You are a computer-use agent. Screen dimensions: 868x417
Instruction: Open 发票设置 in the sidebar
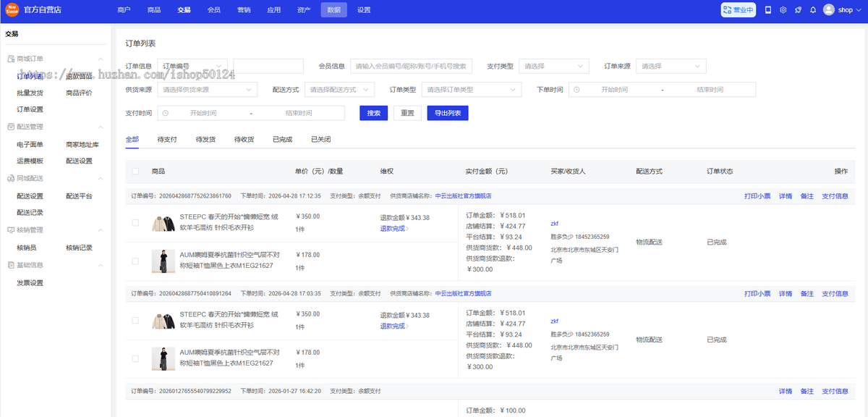tap(30, 282)
